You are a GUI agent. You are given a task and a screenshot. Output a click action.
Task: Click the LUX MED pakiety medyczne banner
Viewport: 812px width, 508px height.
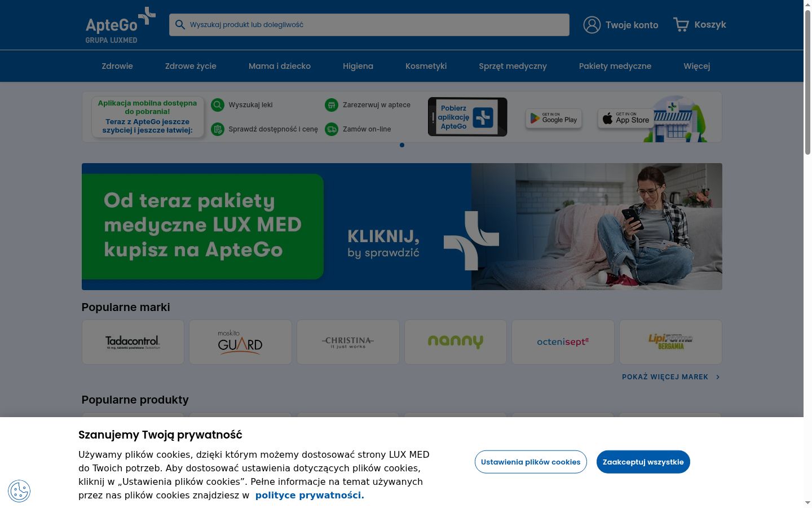coord(402,226)
